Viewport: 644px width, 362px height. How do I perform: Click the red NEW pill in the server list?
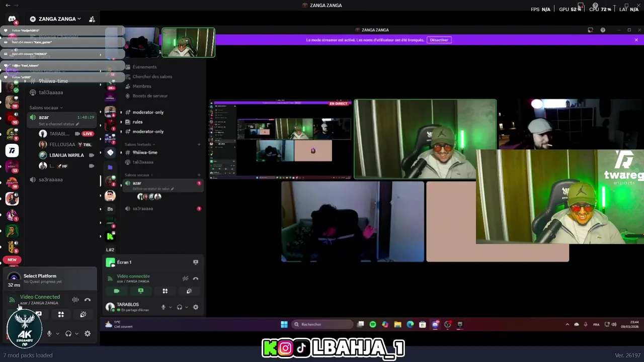(x=12, y=260)
